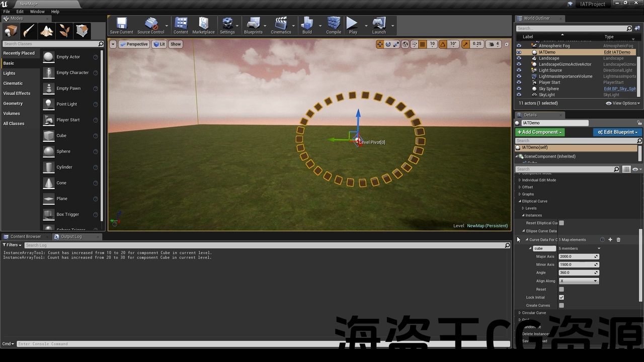Toggle the Lock Initial checkbox
The height and width of the screenshot is (362, 644).
(561, 298)
